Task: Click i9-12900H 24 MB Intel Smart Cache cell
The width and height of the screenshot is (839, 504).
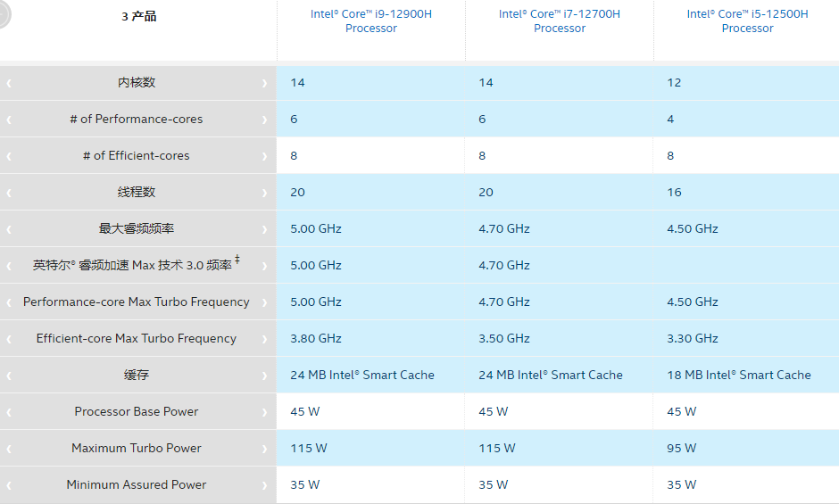Action: (362, 375)
